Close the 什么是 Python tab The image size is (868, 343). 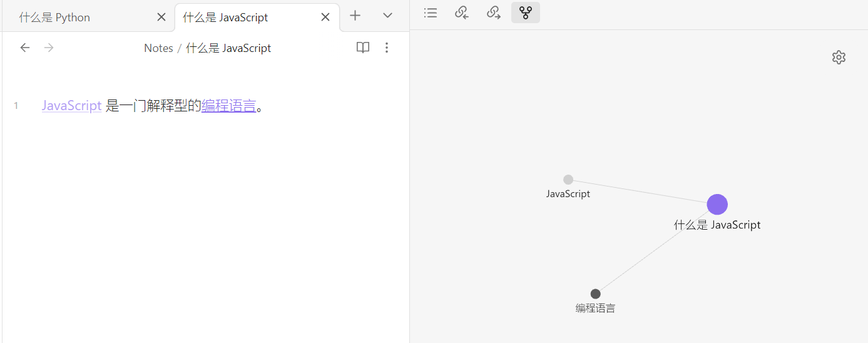(x=161, y=18)
